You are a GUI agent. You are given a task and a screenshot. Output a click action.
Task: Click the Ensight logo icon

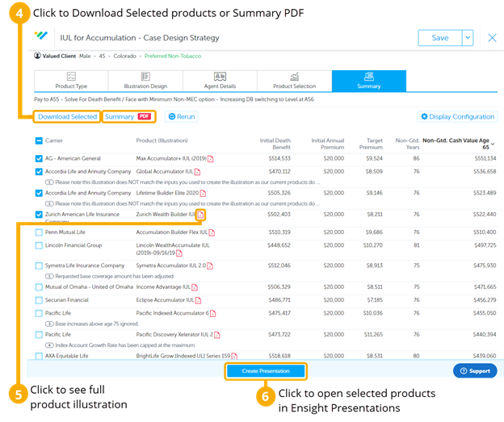[x=41, y=36]
